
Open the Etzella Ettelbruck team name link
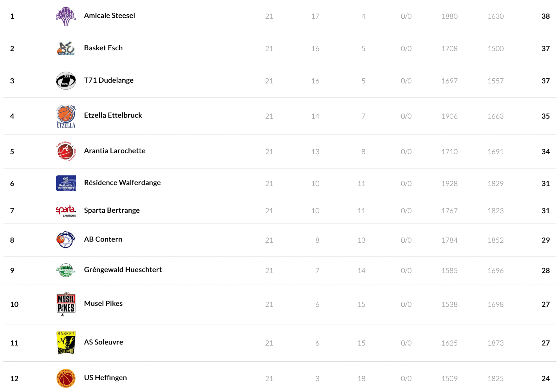pyautogui.click(x=113, y=115)
